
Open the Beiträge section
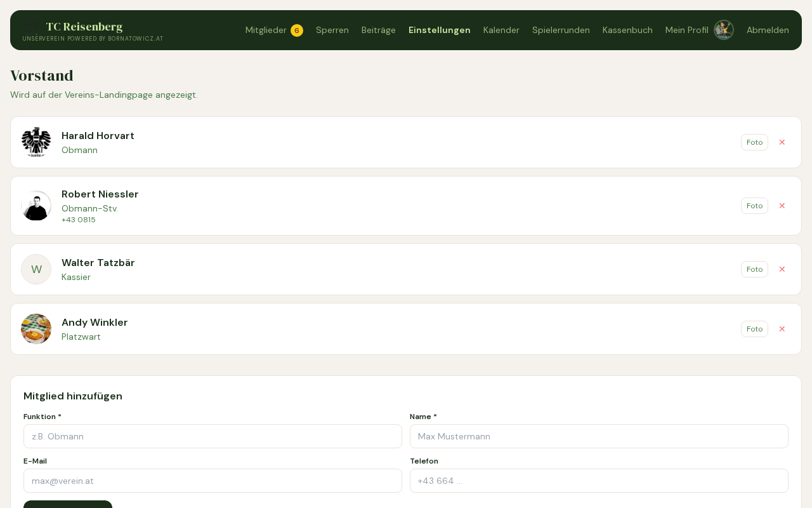379,30
